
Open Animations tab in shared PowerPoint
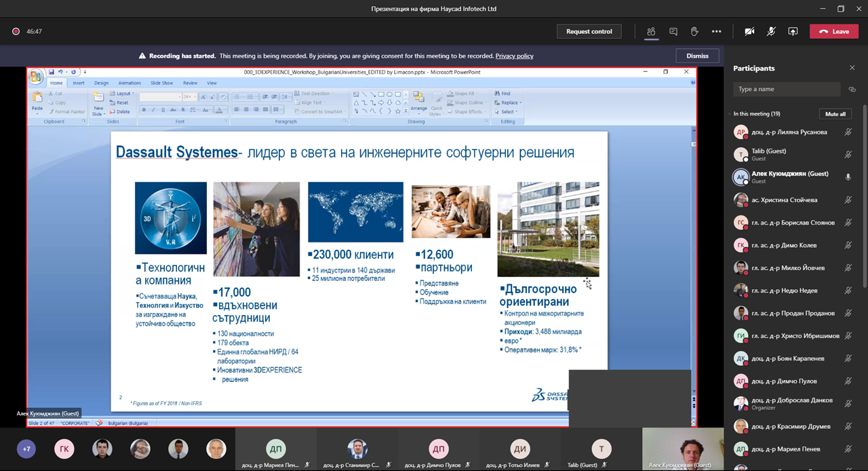coord(130,83)
